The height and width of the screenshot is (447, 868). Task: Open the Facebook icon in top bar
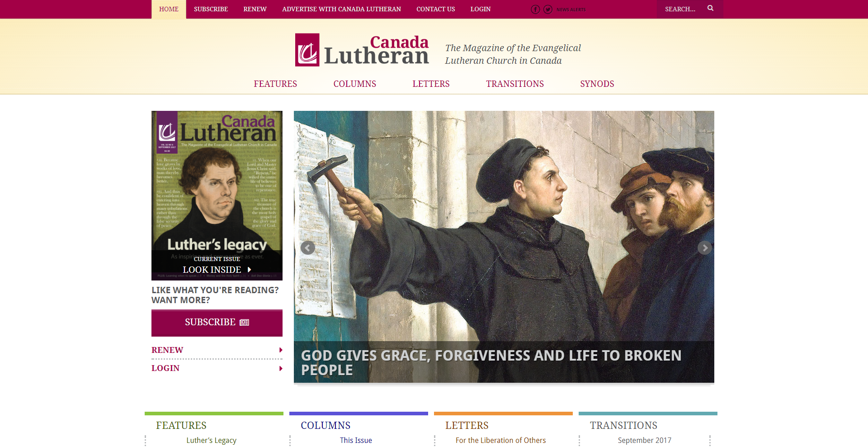pos(535,10)
